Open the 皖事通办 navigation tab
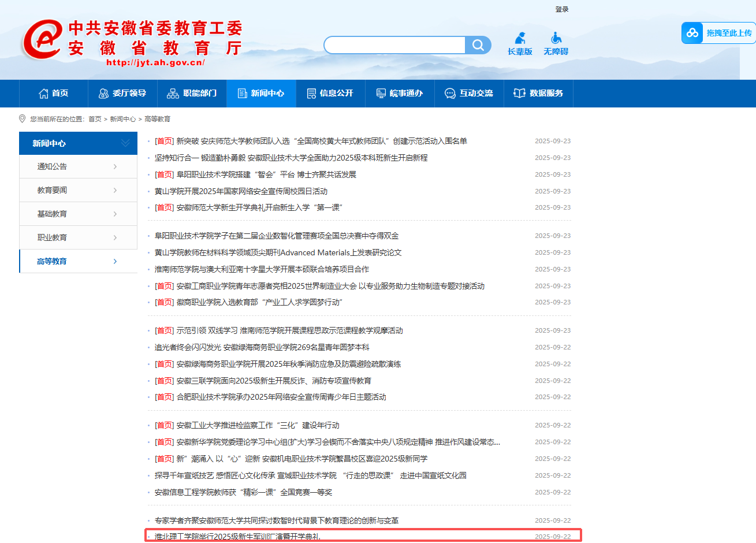756x543 pixels. pyautogui.click(x=400, y=94)
